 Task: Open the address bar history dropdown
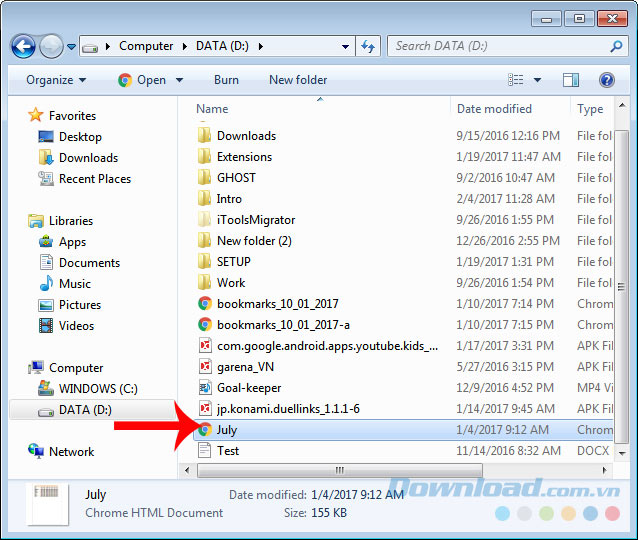[345, 47]
